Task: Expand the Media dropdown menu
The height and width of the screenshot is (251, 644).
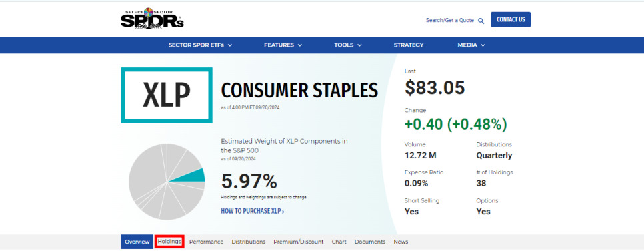Action: [x=471, y=45]
